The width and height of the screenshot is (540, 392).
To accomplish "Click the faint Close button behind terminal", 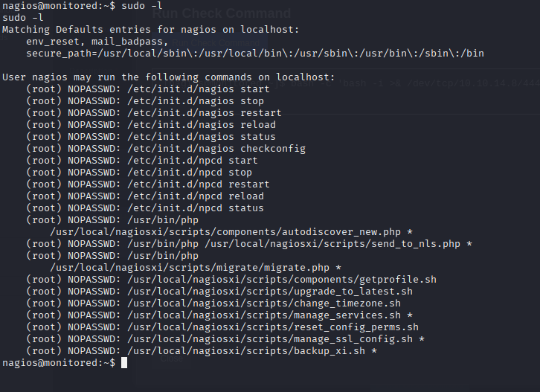I will tap(172, 359).
